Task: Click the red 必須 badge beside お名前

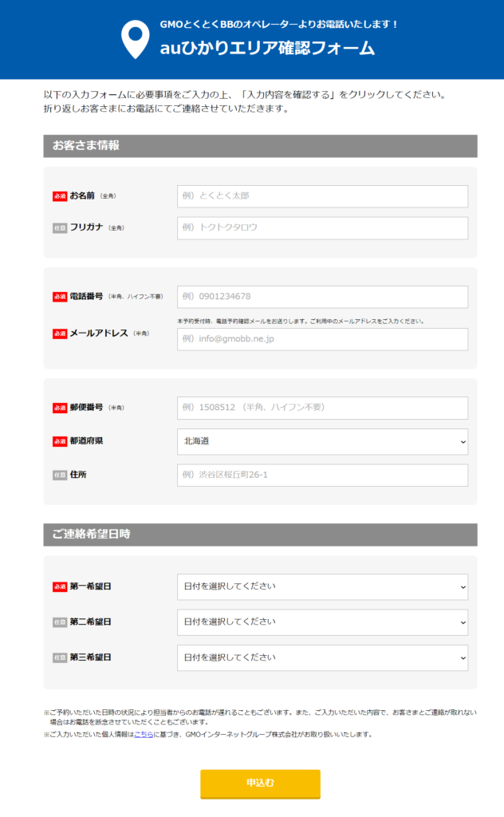Action: click(60, 196)
